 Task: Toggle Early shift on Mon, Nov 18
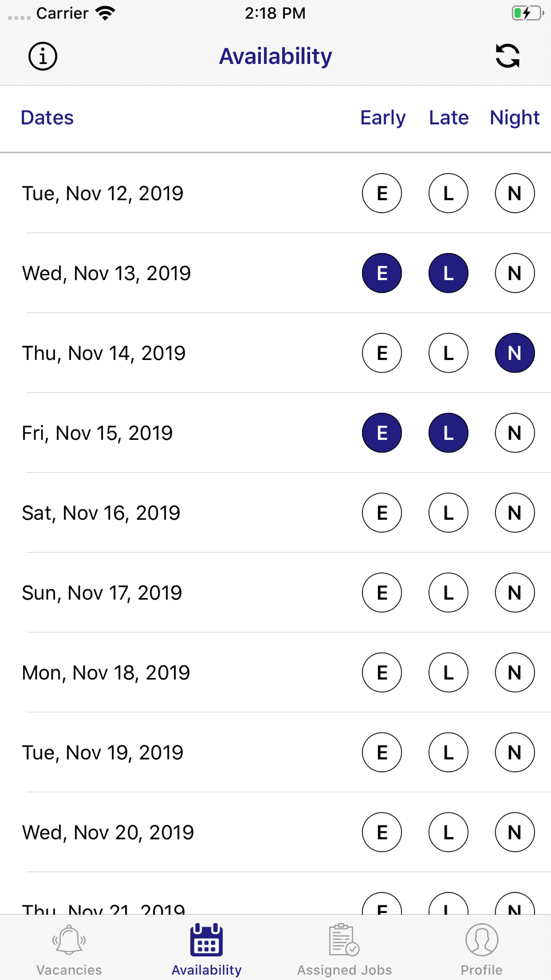click(382, 673)
